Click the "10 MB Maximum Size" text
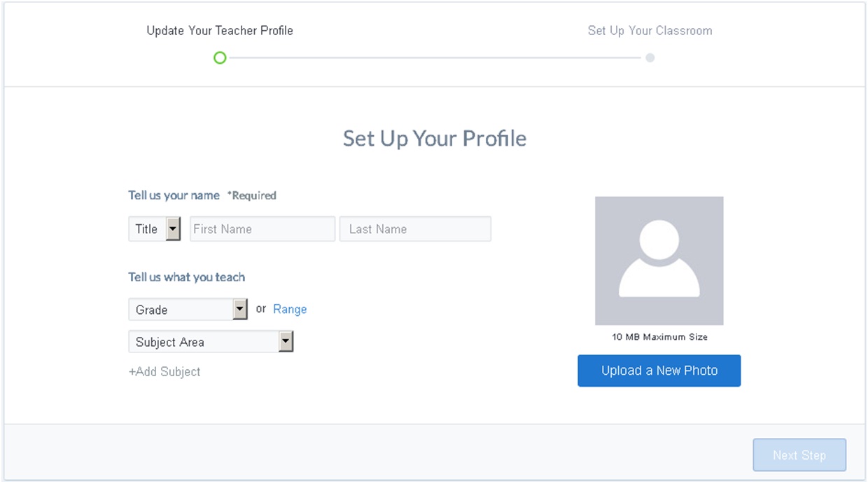 click(659, 337)
